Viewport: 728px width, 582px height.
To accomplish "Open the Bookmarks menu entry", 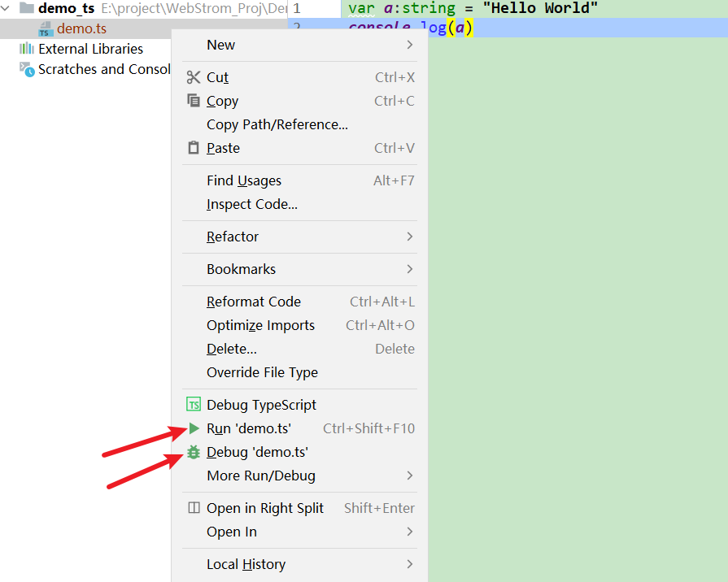I will (299, 269).
